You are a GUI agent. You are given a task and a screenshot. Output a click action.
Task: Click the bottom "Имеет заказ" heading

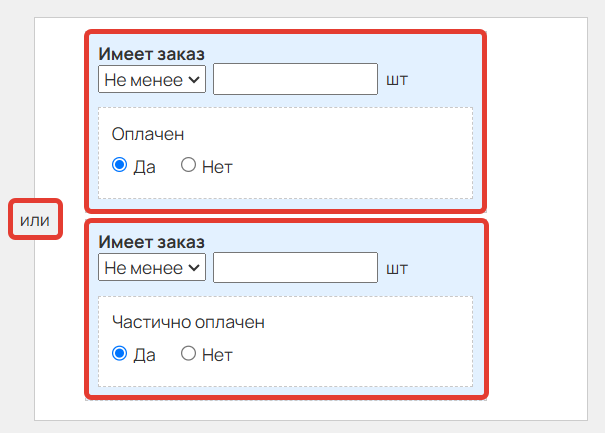pyautogui.click(x=151, y=242)
